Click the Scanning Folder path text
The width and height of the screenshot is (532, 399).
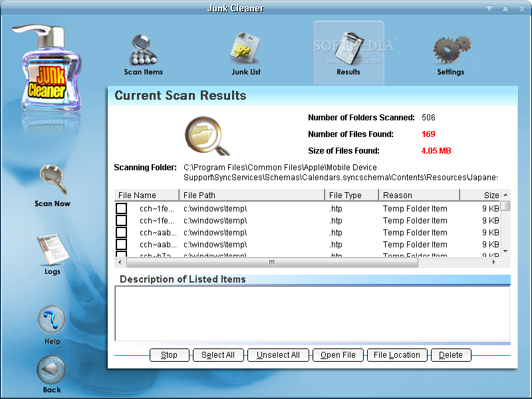(340, 172)
